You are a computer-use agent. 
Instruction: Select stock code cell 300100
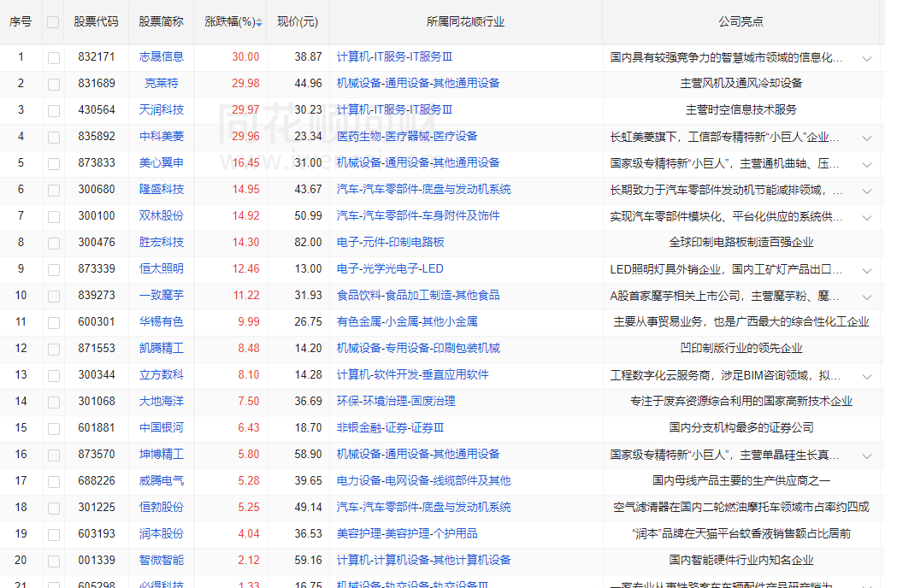(97, 215)
